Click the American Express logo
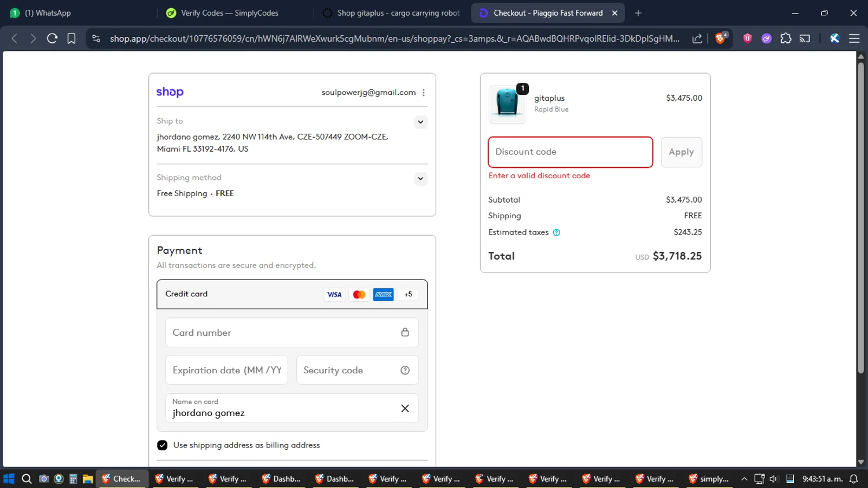 383,295
